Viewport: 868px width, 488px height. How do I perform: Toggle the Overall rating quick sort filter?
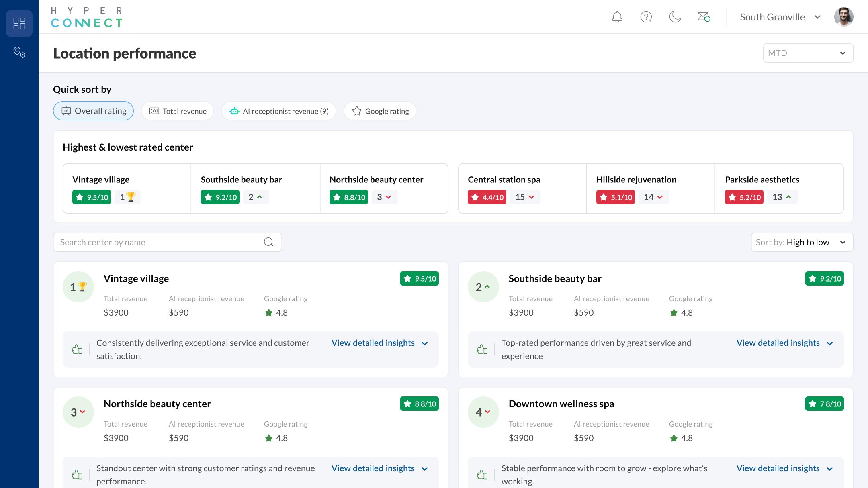point(93,111)
